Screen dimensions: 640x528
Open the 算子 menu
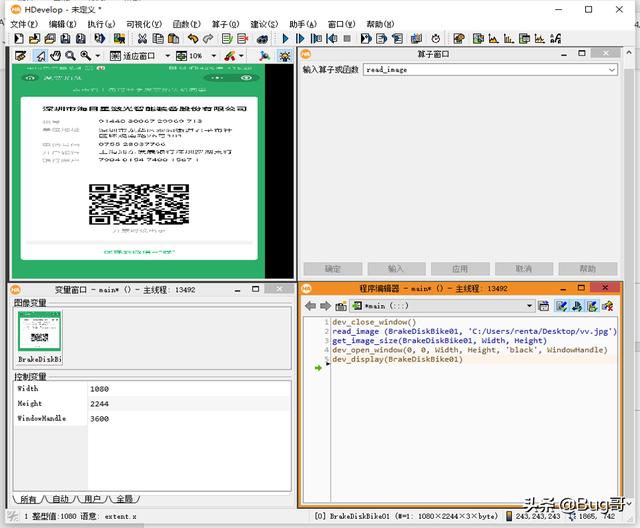click(225, 24)
